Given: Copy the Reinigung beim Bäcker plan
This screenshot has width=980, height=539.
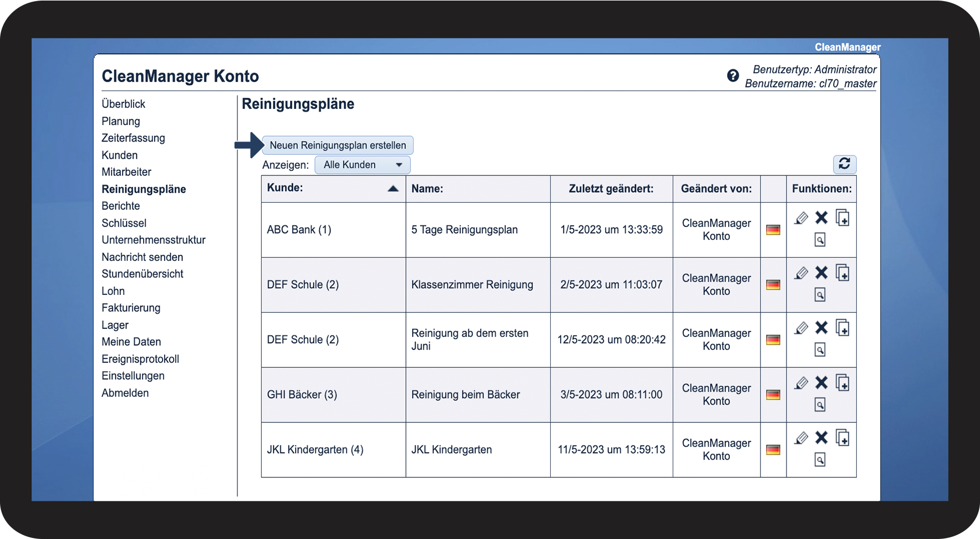Looking at the screenshot, I should pos(842,383).
